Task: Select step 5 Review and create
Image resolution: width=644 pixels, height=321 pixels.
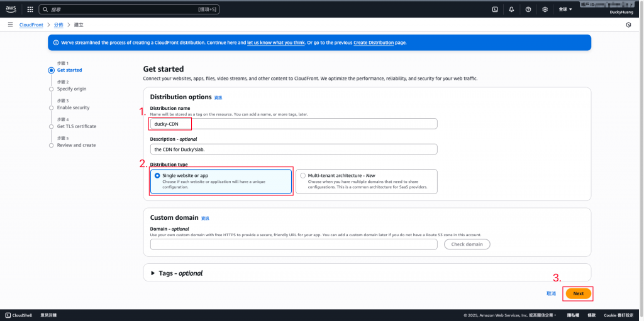Action: (76, 145)
